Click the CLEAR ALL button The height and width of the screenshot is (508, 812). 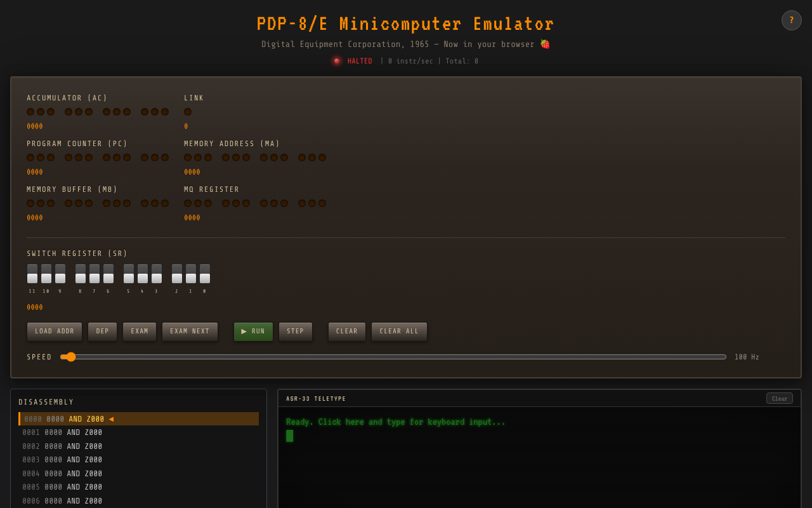tap(399, 331)
